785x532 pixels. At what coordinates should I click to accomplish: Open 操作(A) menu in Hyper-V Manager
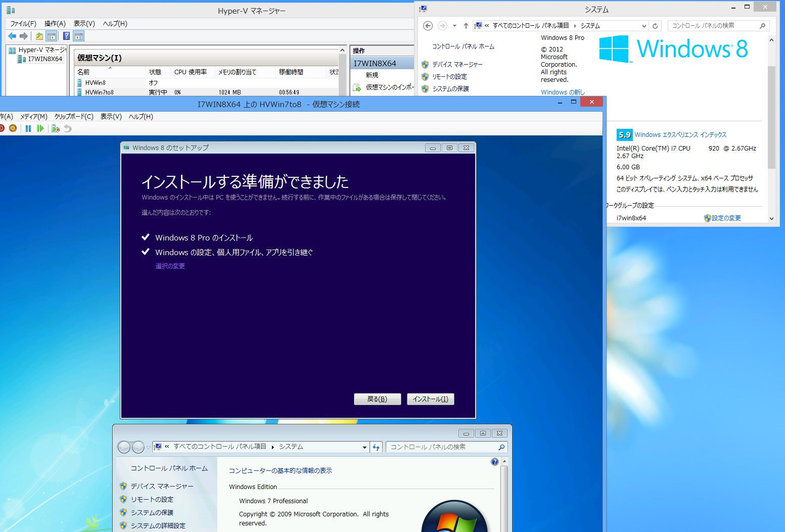55,24
